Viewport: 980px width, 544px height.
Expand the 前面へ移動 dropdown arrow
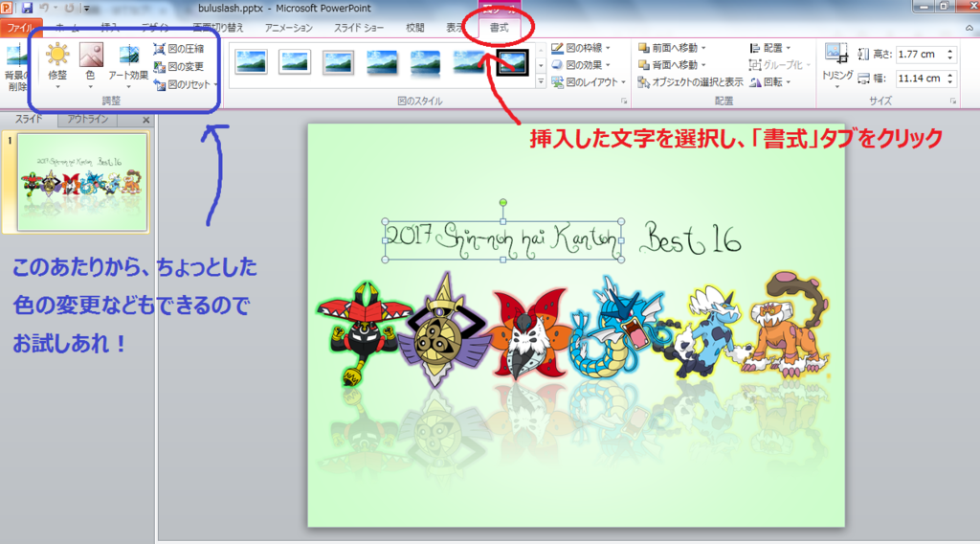[x=703, y=48]
